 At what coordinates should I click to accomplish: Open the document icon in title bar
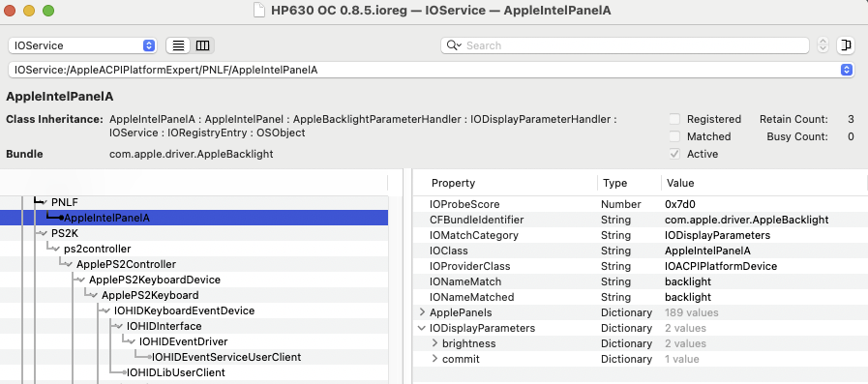pos(258,11)
